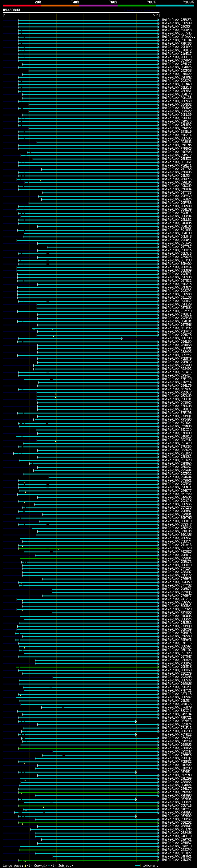Screen dimensions: 197x868
Task: Select UniRef100_Q7FWM1 label
Action: pyautogui.click(x=176, y=349)
